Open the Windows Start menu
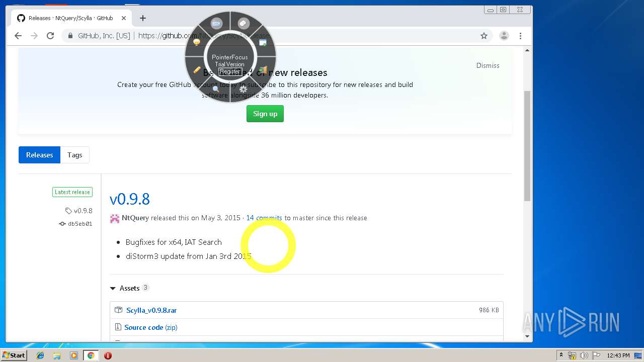The width and height of the screenshot is (644, 362). (14, 355)
